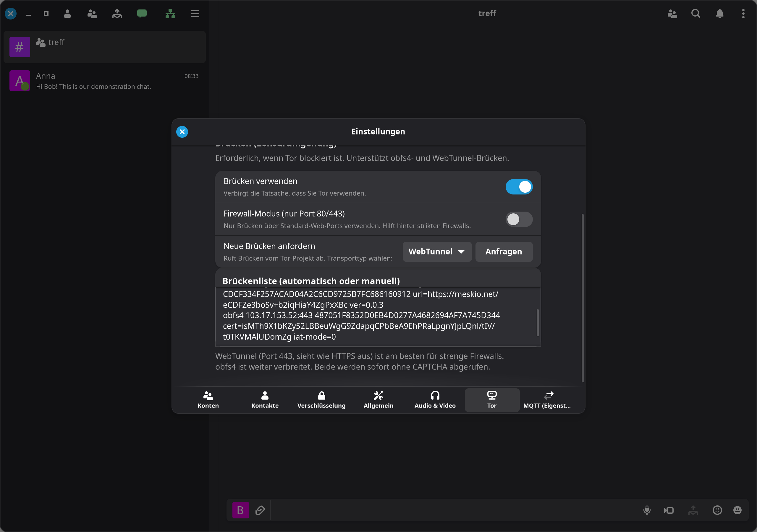
Task: Go to the Audio & Video tab
Action: point(435,400)
